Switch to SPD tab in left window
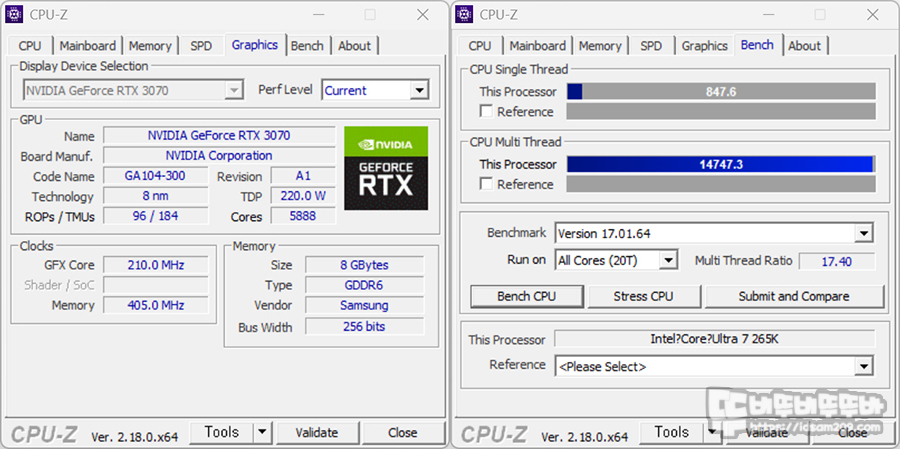Viewport: 900px width, 449px height. pyautogui.click(x=201, y=46)
